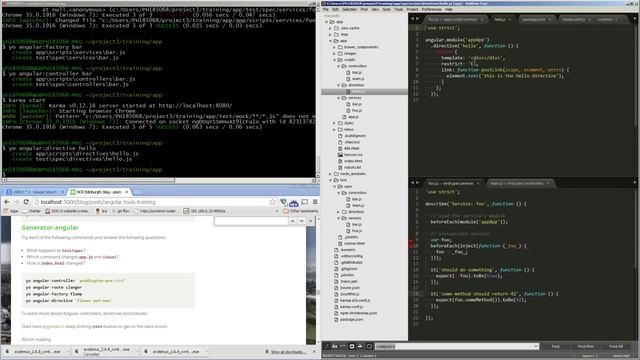Screen dimensions: 640x360
Task: Switch to Google Search tab in Chrome
Action: pos(35,191)
